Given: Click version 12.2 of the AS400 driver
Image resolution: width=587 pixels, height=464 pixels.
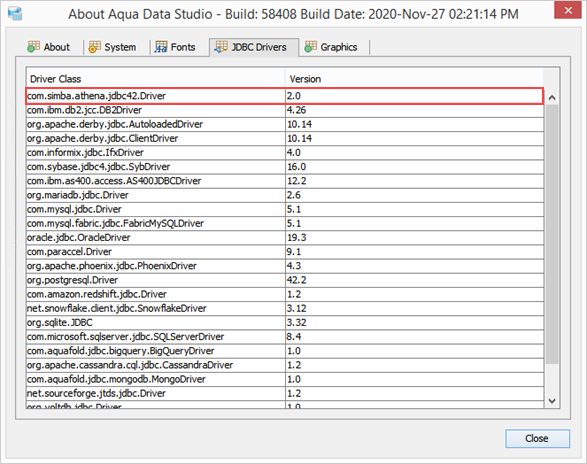Looking at the screenshot, I should [296, 181].
